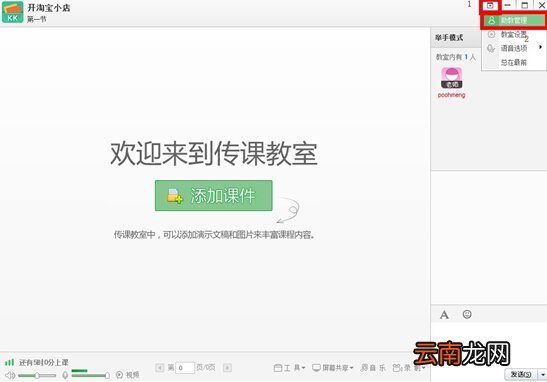Open the 工具 tools dropdown
Screen dimensions: 547x382
click(x=290, y=368)
